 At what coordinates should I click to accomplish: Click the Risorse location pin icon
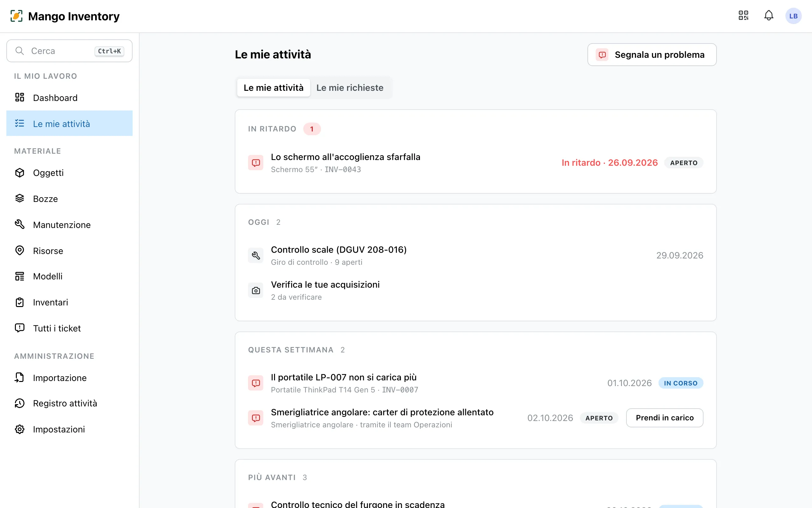(x=19, y=251)
